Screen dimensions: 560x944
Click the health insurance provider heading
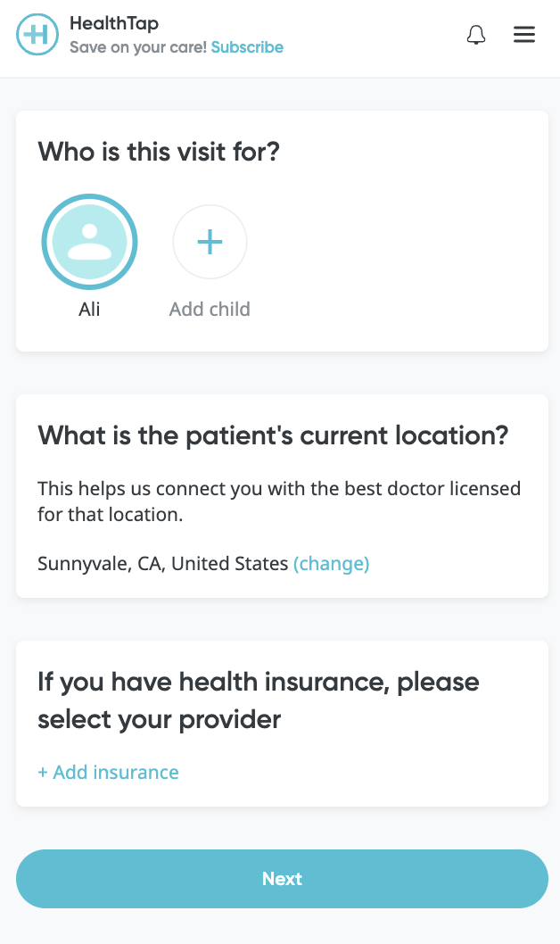click(x=259, y=700)
